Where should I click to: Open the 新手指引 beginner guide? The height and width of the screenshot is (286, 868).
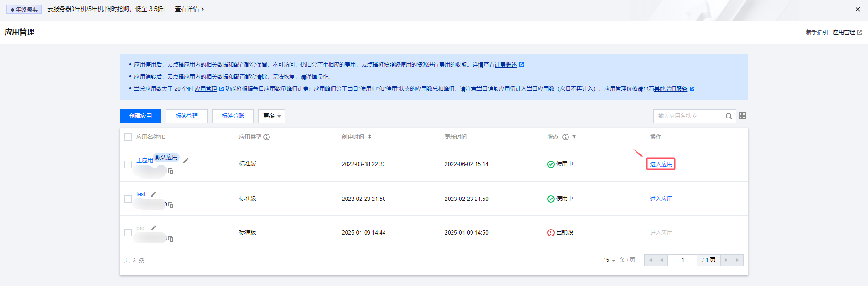[x=816, y=32]
